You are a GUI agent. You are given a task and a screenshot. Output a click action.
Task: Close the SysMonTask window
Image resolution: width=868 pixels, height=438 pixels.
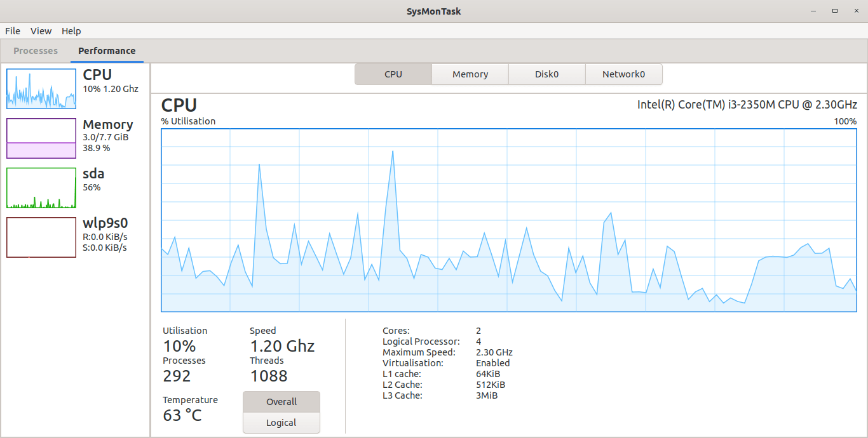[x=856, y=11]
